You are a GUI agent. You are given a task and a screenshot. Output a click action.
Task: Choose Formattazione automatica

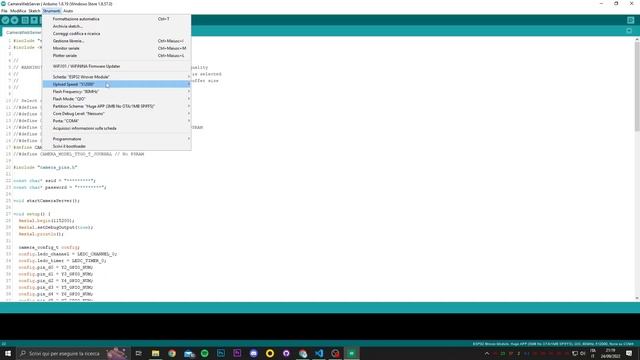click(117, 19)
